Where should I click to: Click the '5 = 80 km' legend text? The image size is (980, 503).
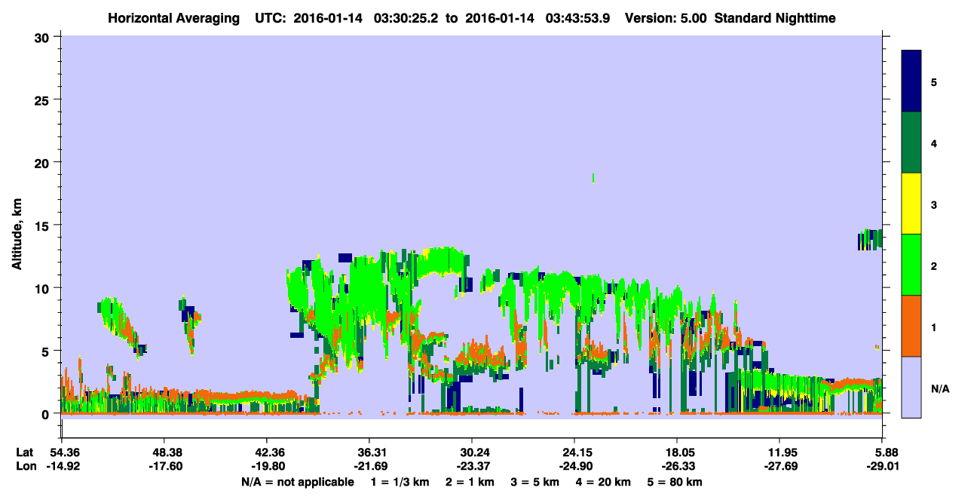tap(674, 482)
